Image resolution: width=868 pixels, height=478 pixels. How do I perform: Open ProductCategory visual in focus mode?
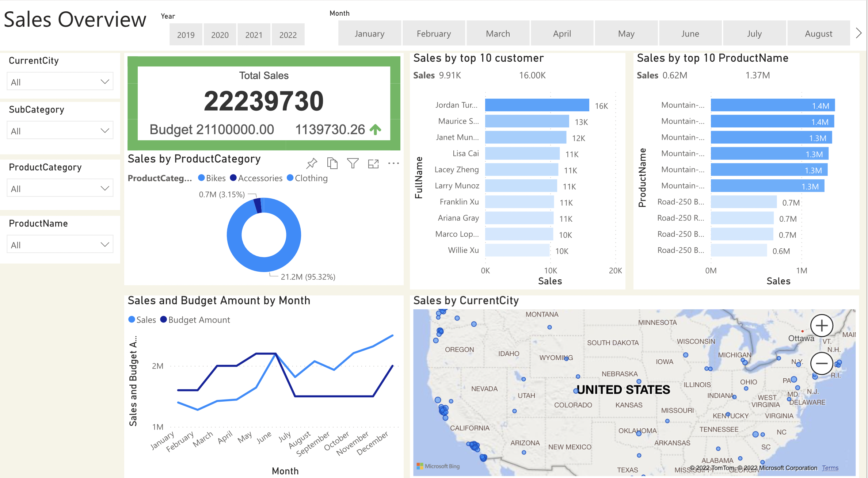[373, 164]
